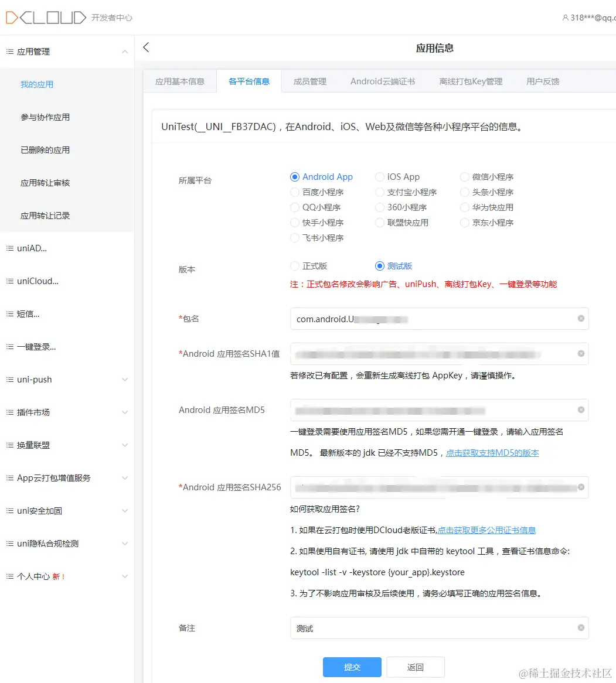Expand the uni隐私合规检测 chevron
Viewport: 616px width, 683px height.
pos(125,544)
